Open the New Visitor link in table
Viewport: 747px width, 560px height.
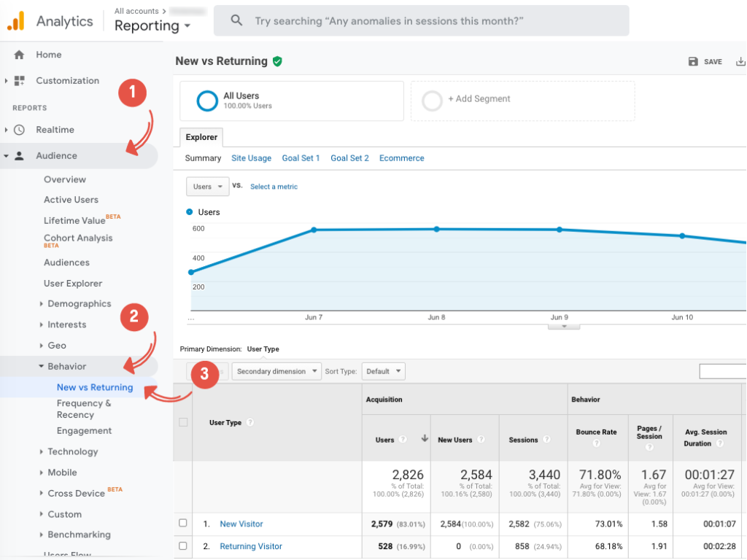(241, 524)
